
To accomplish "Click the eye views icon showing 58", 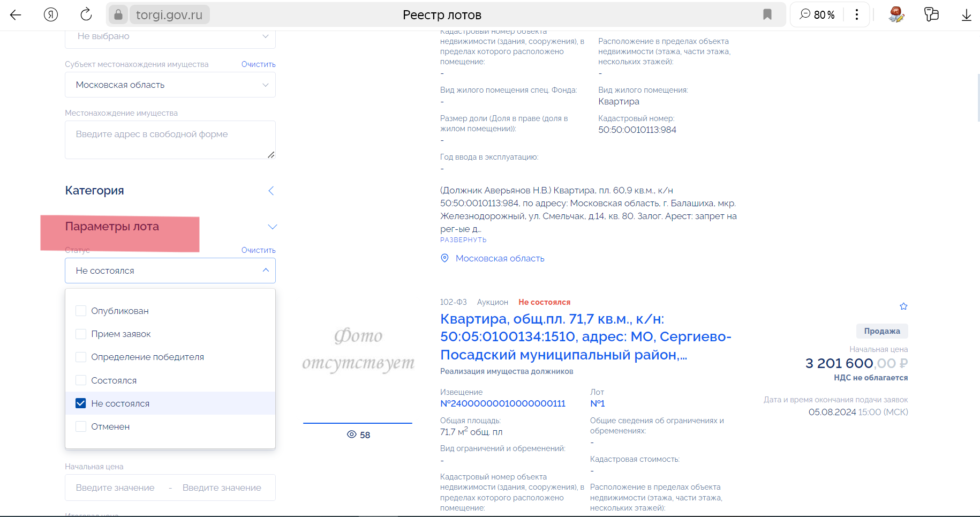I will (x=352, y=434).
